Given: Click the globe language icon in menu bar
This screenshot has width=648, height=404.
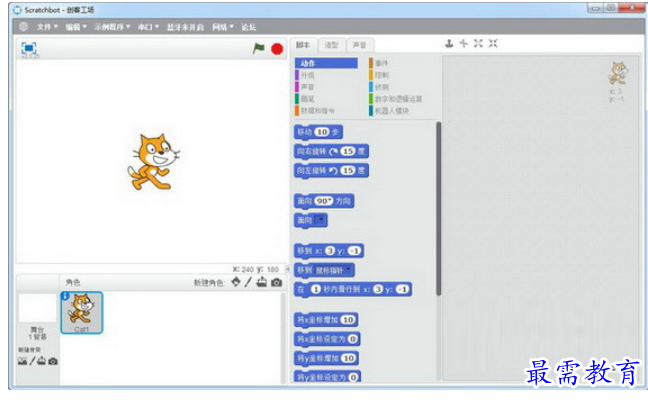Looking at the screenshot, I should [24, 27].
